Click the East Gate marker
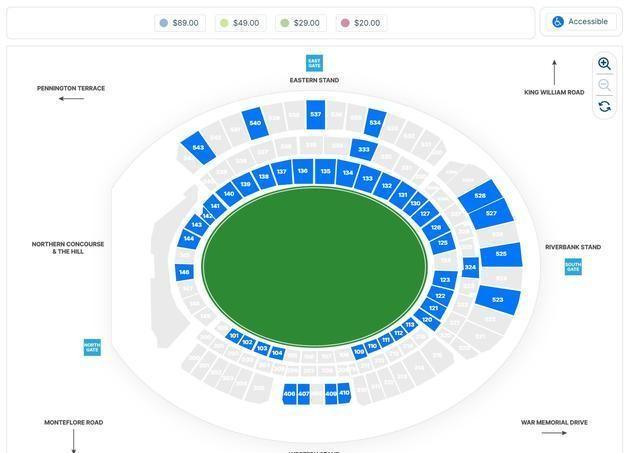Image resolution: width=640 pixels, height=453 pixels. [314, 63]
